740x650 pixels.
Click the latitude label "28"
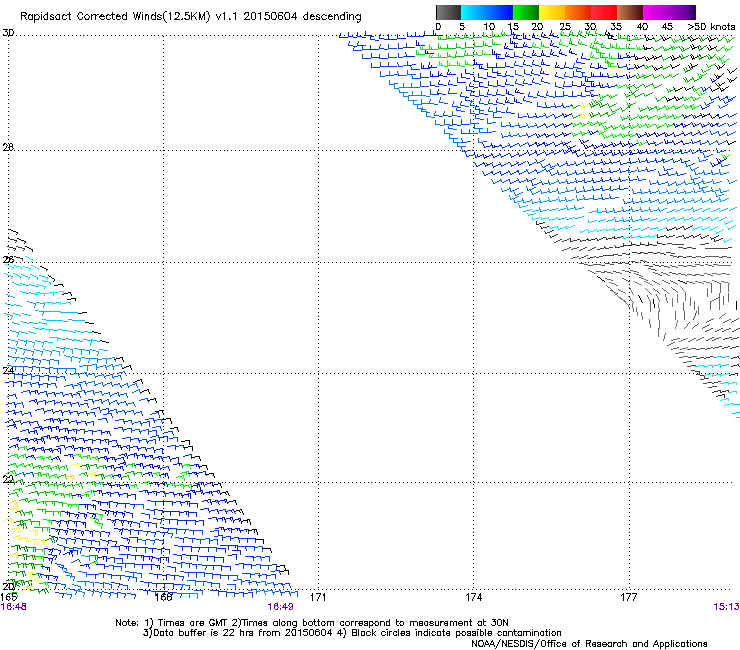click(8, 147)
